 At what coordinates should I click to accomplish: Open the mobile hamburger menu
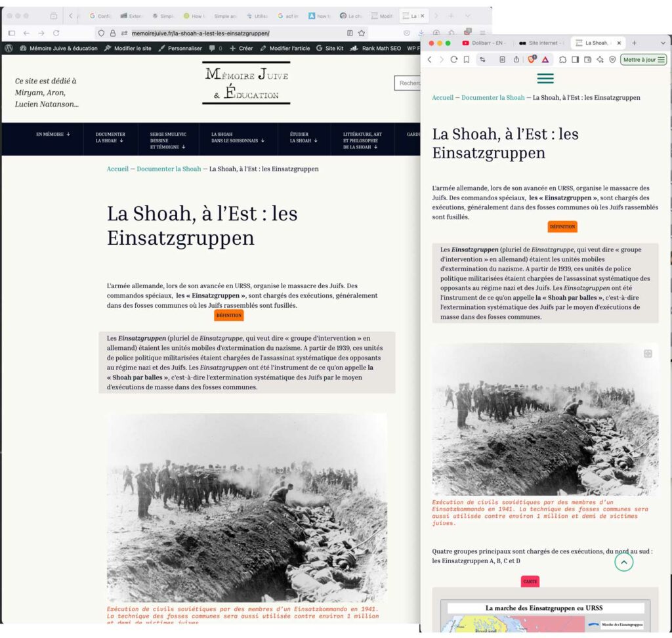(545, 79)
